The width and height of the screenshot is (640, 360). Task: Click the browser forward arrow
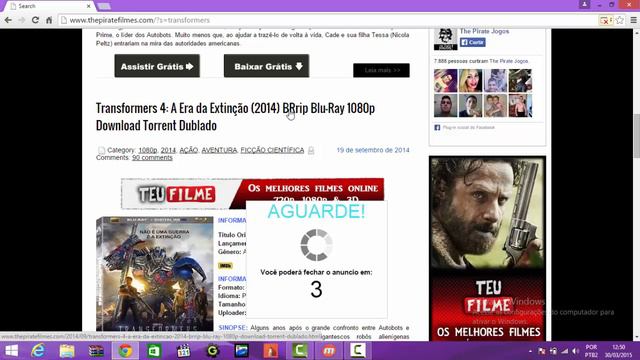22,20
